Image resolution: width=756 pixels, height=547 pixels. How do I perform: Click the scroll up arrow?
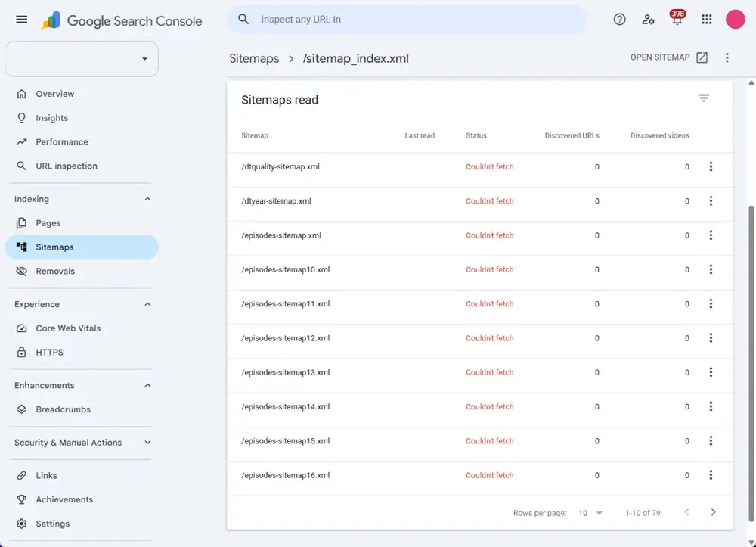(751, 82)
